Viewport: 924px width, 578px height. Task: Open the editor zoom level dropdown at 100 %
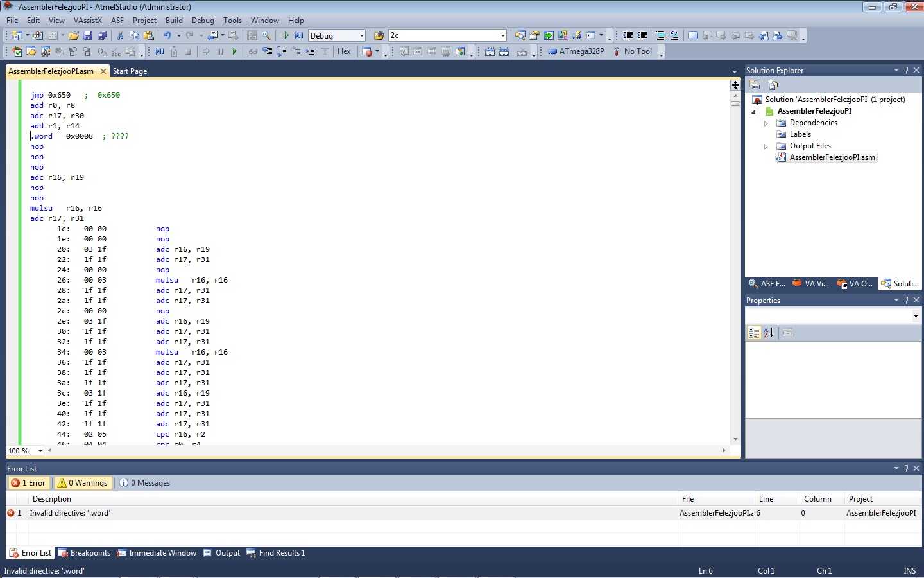[40, 451]
